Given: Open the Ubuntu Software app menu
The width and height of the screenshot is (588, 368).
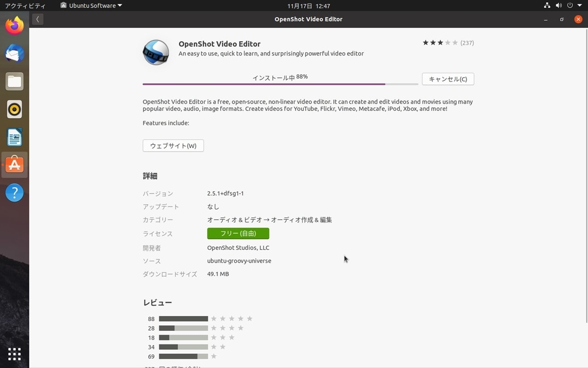Looking at the screenshot, I should 91,6.
